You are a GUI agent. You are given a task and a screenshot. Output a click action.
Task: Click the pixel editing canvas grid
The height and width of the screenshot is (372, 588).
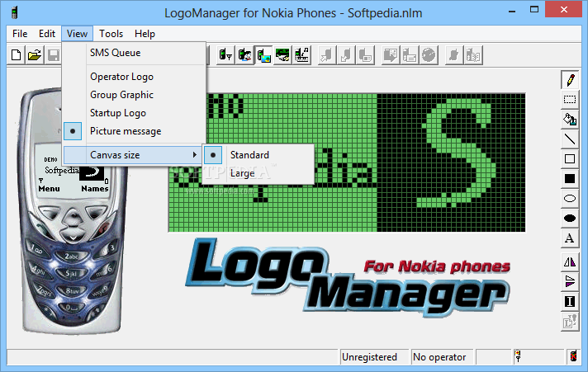point(347,162)
